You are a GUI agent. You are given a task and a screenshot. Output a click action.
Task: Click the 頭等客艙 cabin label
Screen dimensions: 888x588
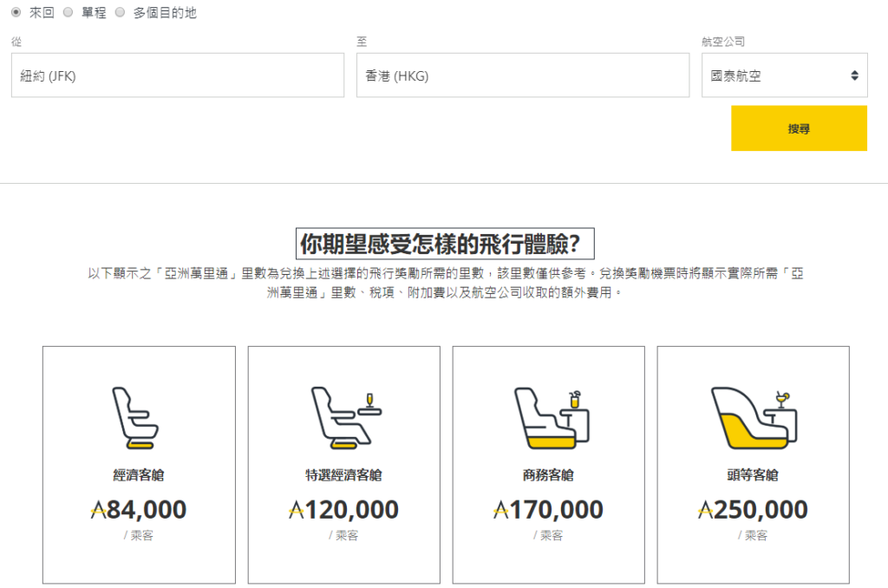[753, 474]
